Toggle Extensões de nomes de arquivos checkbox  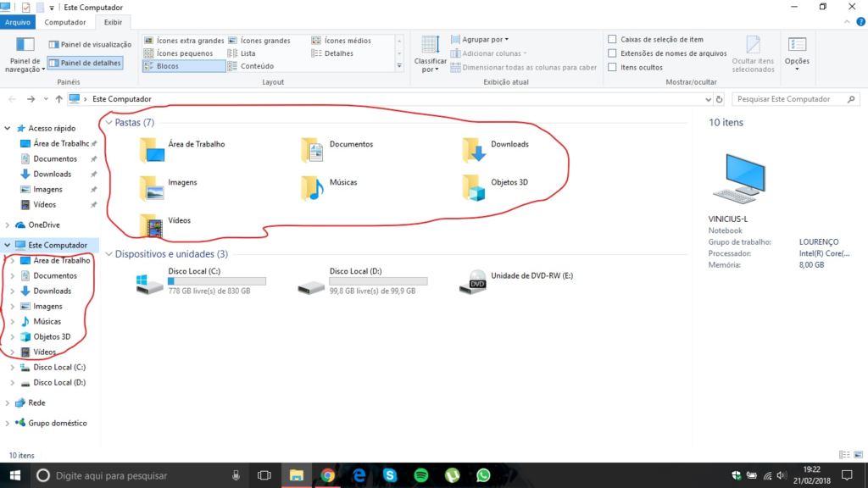coord(612,53)
